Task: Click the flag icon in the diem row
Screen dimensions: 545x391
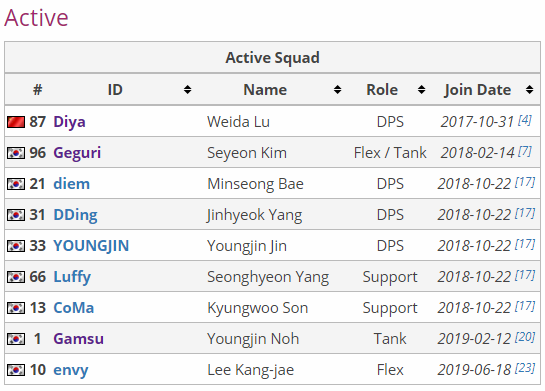Action: 16,184
